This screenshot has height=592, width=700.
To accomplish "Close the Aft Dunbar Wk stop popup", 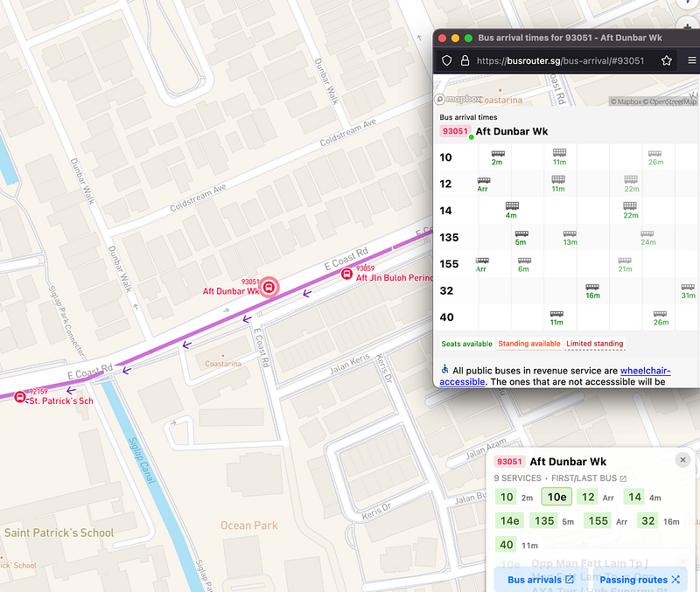I will coord(682,460).
